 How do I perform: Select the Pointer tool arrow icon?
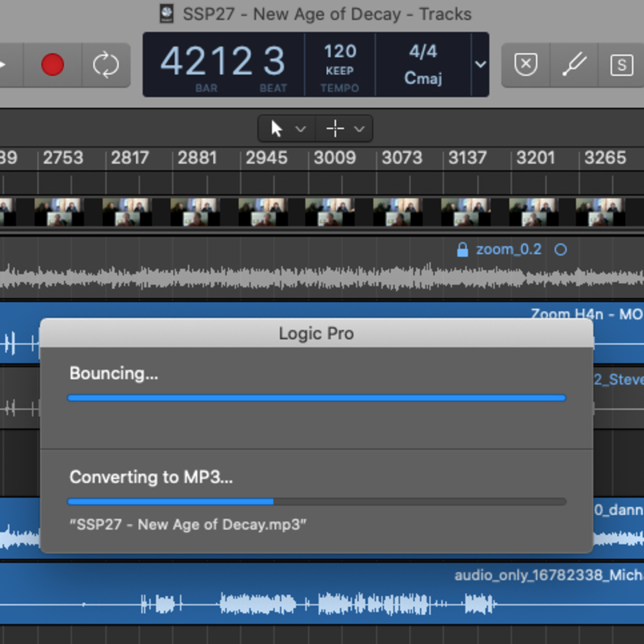click(276, 129)
